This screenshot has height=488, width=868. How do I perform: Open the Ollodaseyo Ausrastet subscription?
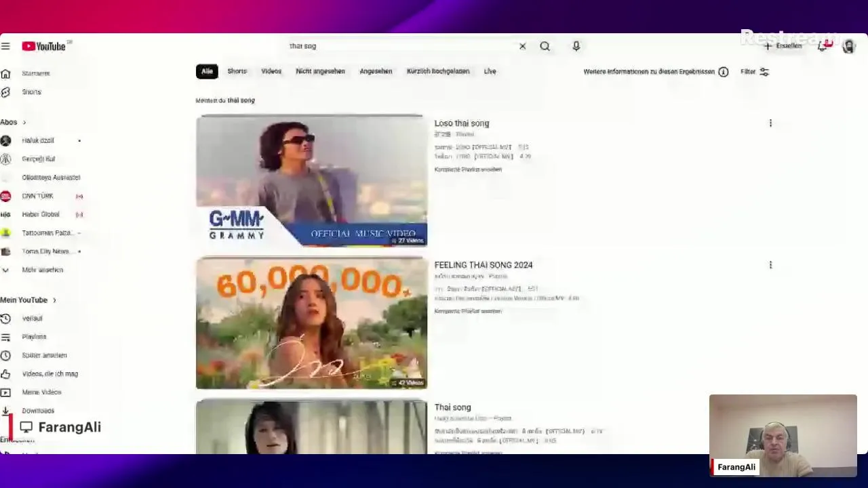pyautogui.click(x=51, y=178)
